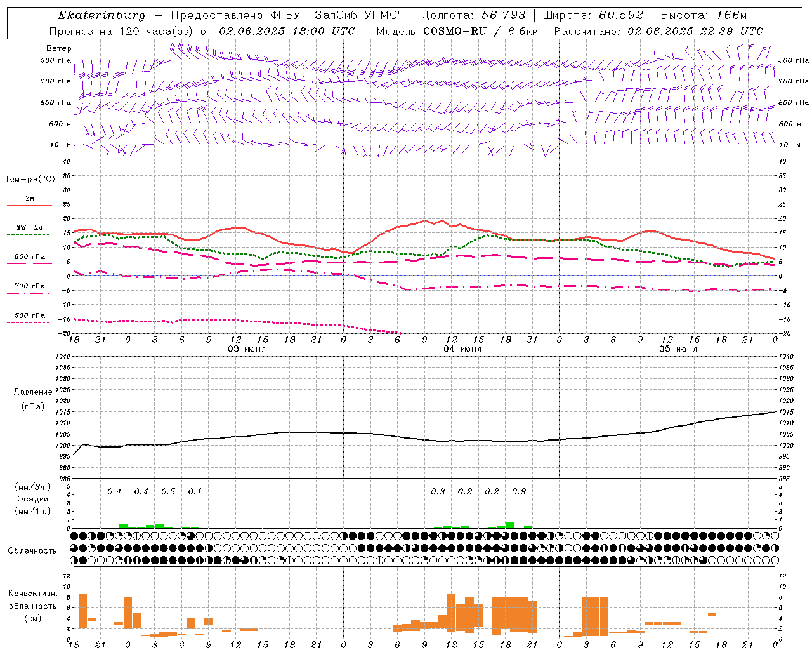The height and width of the screenshot is (650, 812).
Task: Click the 'Модель COSMO-RU / 6.6км' label
Action: 457,31
